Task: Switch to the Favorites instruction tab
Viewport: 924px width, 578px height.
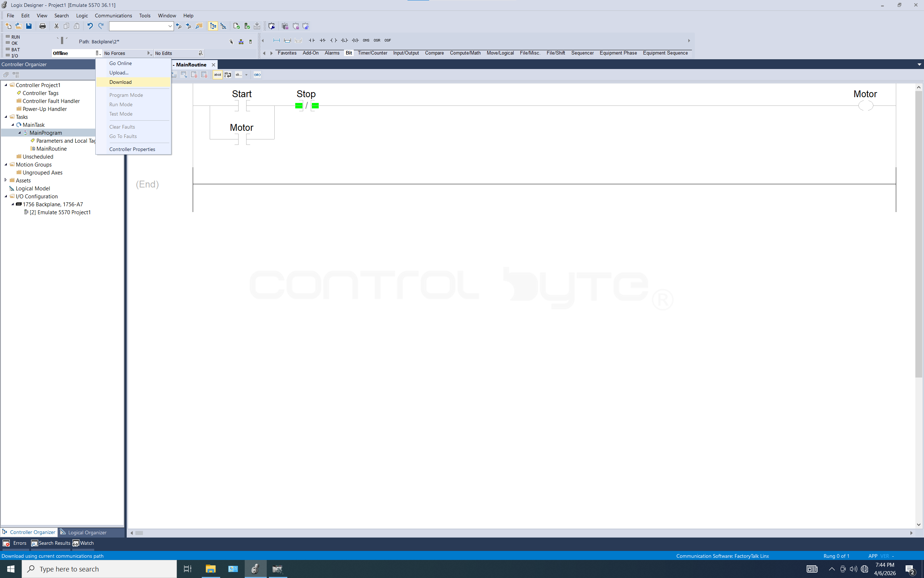Action: (287, 53)
